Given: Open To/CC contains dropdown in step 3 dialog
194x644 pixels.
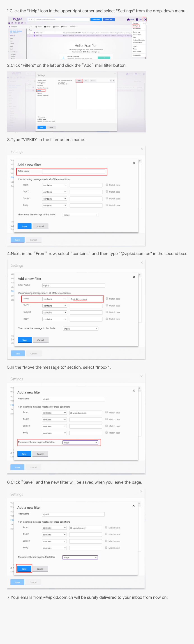Looking at the screenshot, I should (x=55, y=192).
